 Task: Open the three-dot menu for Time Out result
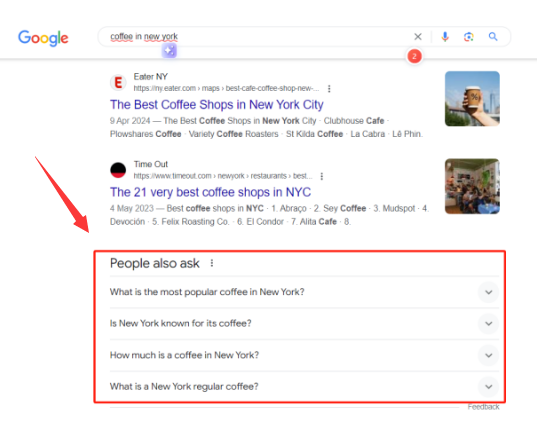click(x=322, y=176)
